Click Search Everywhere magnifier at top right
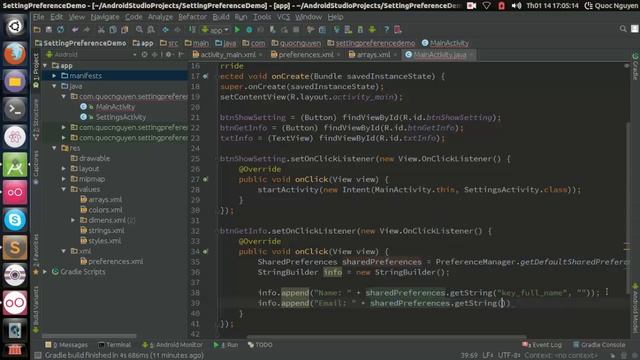The image size is (640, 360). point(623,29)
